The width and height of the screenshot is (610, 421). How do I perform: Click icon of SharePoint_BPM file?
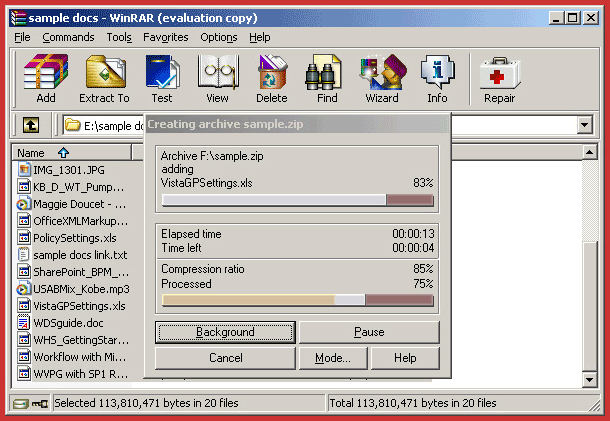click(24, 272)
